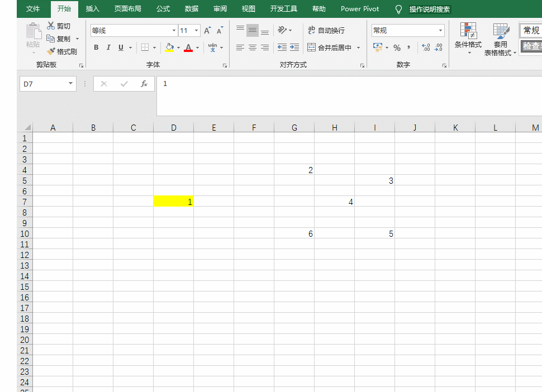The image size is (542, 392).
Task: Click the formula bar confirm checkmark
Action: [x=124, y=84]
